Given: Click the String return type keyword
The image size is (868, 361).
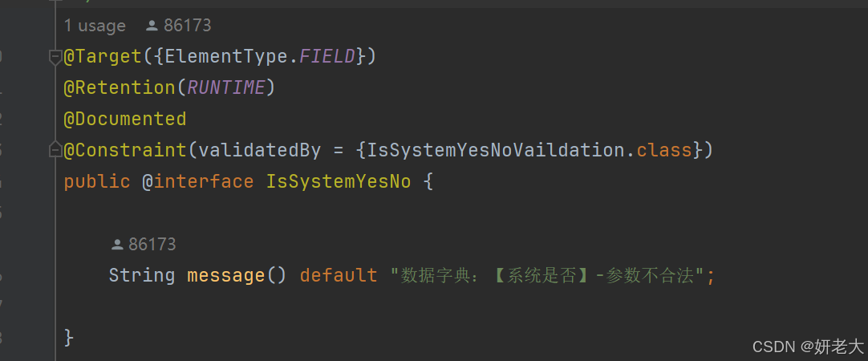Looking at the screenshot, I should [x=142, y=275].
